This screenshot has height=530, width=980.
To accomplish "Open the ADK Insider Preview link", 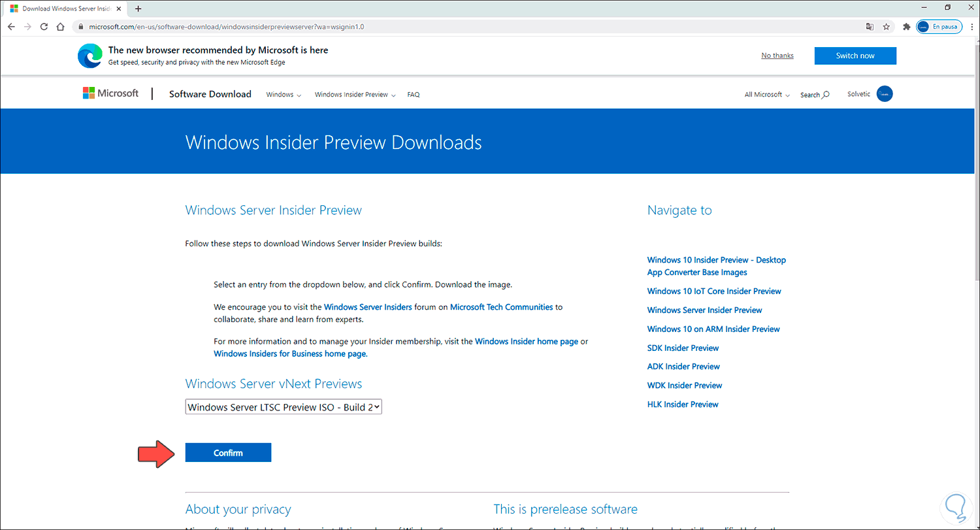I will point(683,367).
